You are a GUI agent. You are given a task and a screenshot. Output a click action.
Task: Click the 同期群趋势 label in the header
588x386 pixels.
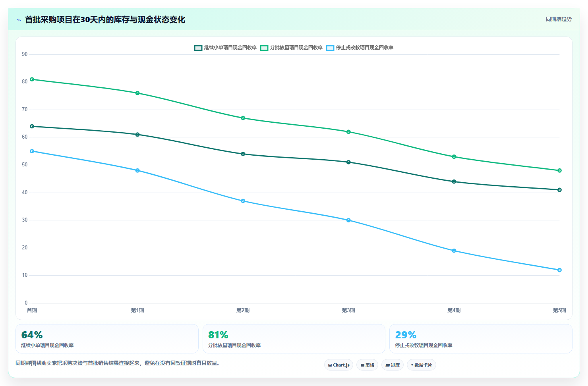(x=559, y=19)
